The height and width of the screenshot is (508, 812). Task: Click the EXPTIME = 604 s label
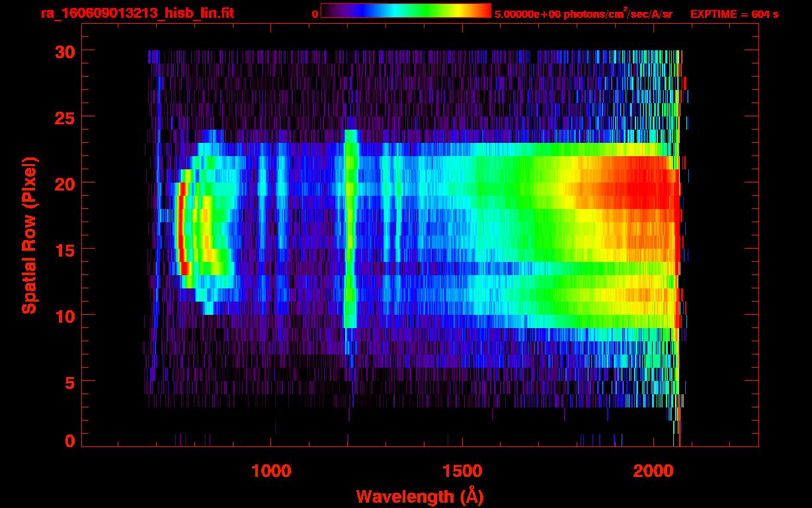coord(734,14)
